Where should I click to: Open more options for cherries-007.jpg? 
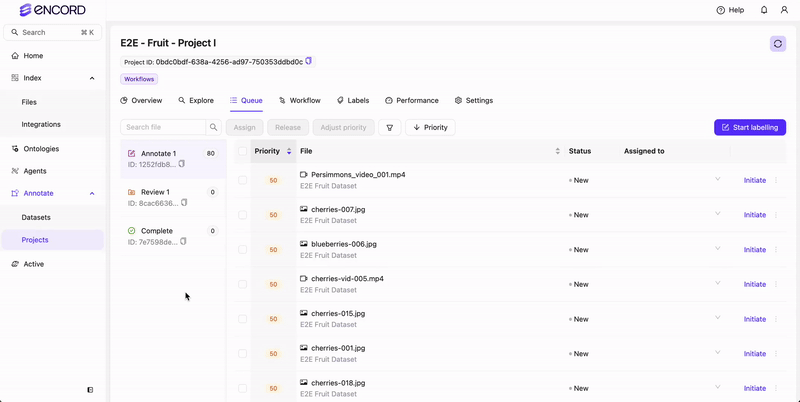coord(776,215)
